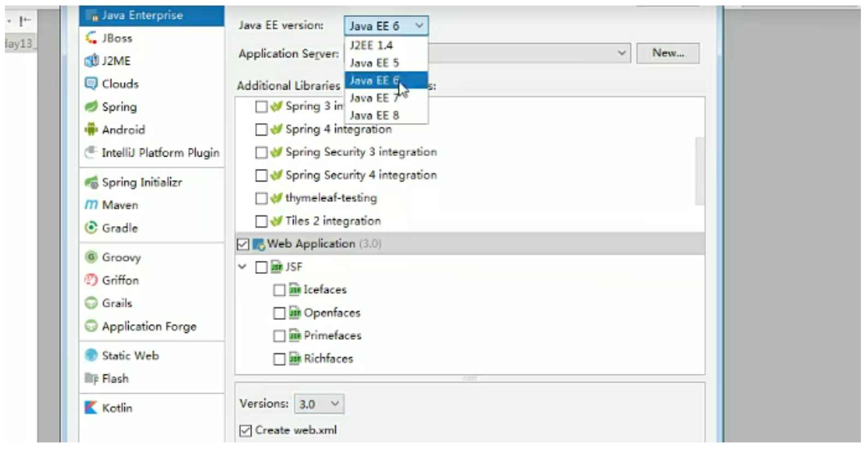
Task: Click the Groovy icon
Action: [x=91, y=257]
